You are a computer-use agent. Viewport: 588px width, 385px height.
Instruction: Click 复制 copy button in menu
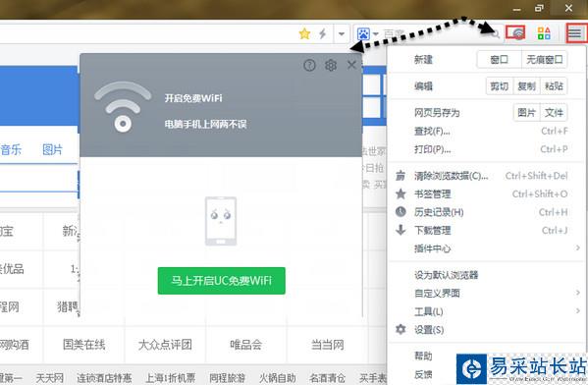(526, 86)
